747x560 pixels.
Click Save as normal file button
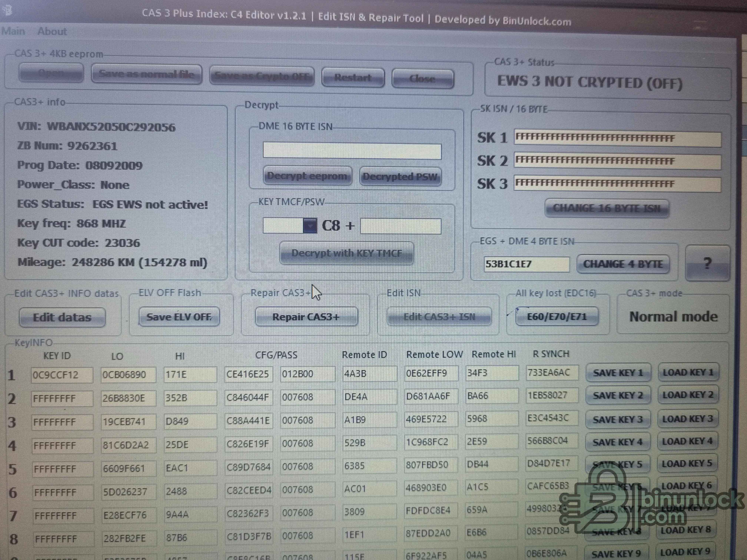tap(147, 74)
